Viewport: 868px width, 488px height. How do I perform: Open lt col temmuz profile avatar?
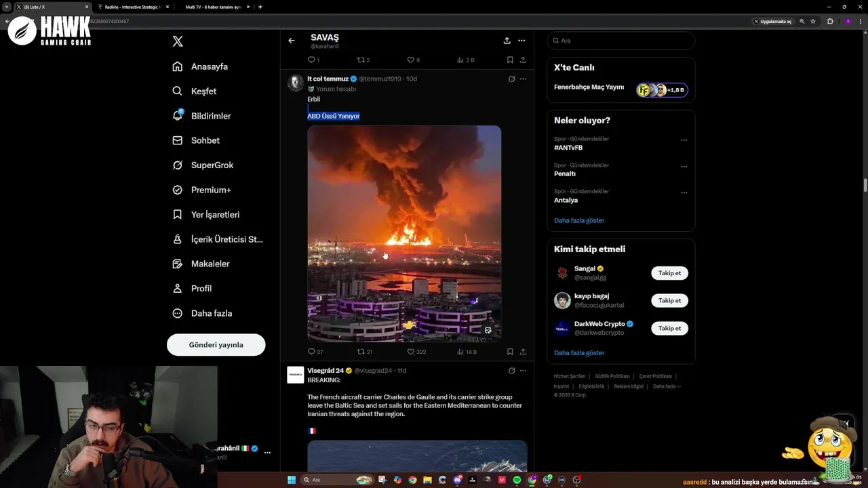click(x=296, y=83)
